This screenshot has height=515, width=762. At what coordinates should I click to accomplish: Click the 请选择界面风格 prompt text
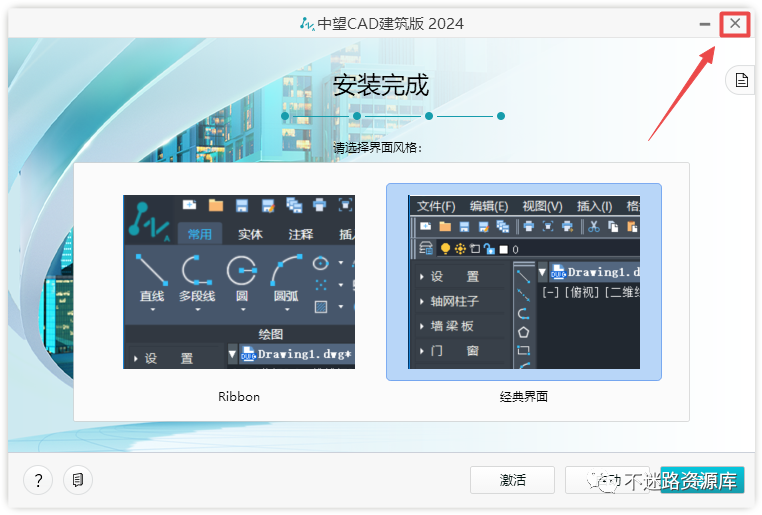[x=378, y=147]
